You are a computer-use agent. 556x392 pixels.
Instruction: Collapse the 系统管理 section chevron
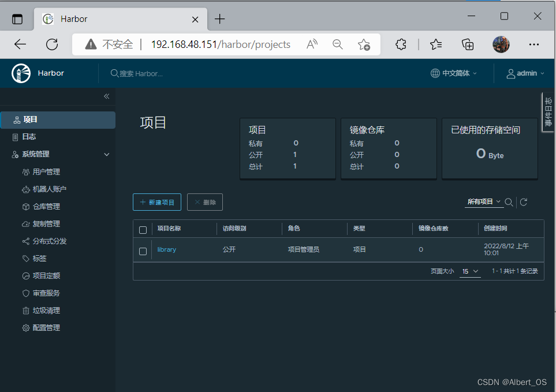click(106, 155)
